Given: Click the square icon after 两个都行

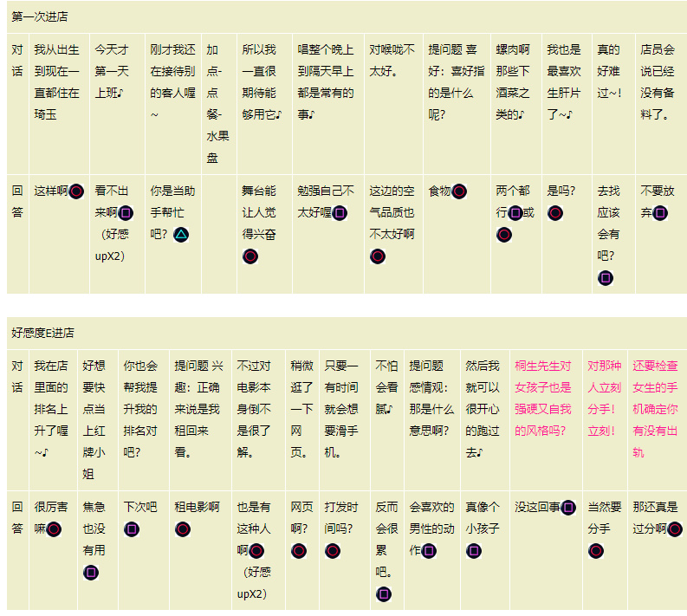Looking at the screenshot, I should click(x=515, y=213).
